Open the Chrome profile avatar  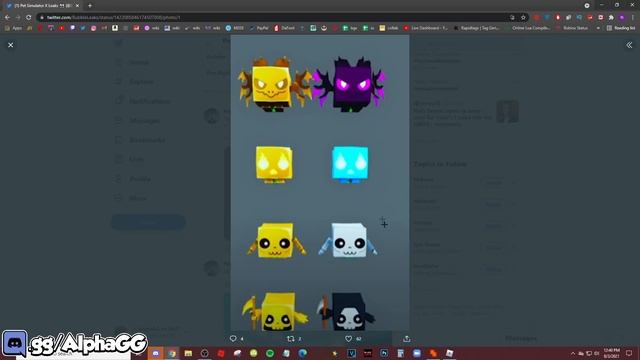[x=622, y=18]
